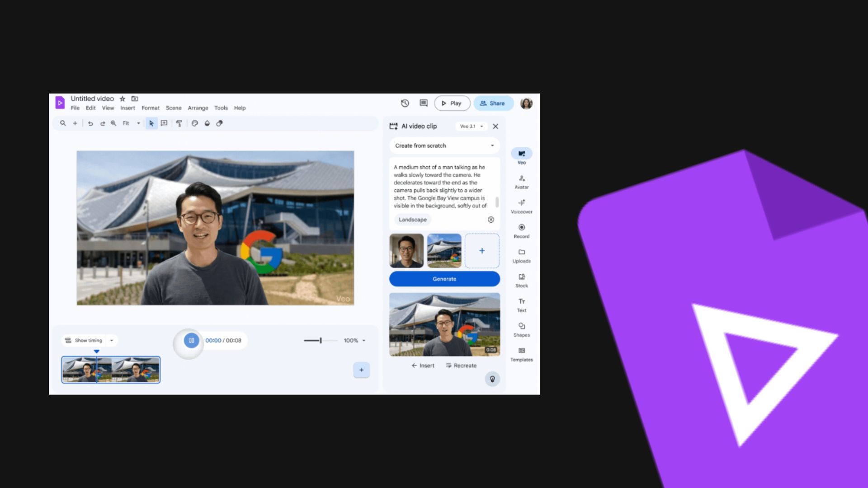The width and height of the screenshot is (868, 488).
Task: Click the lightbulb tips icon
Action: tap(492, 379)
